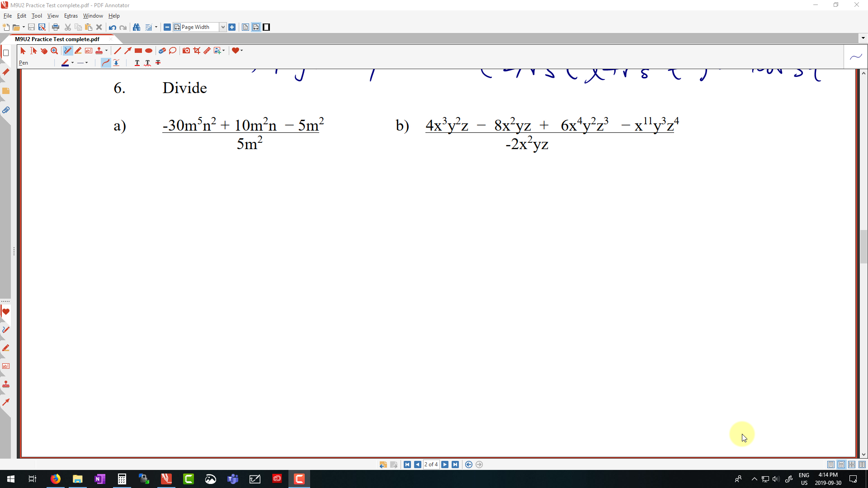Go to previous page
This screenshot has width=868, height=488.
point(418,465)
